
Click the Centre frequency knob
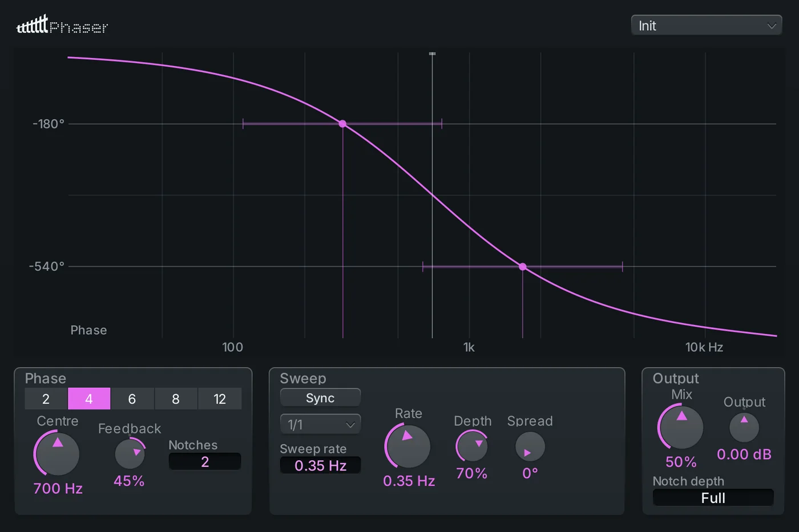[57, 453]
